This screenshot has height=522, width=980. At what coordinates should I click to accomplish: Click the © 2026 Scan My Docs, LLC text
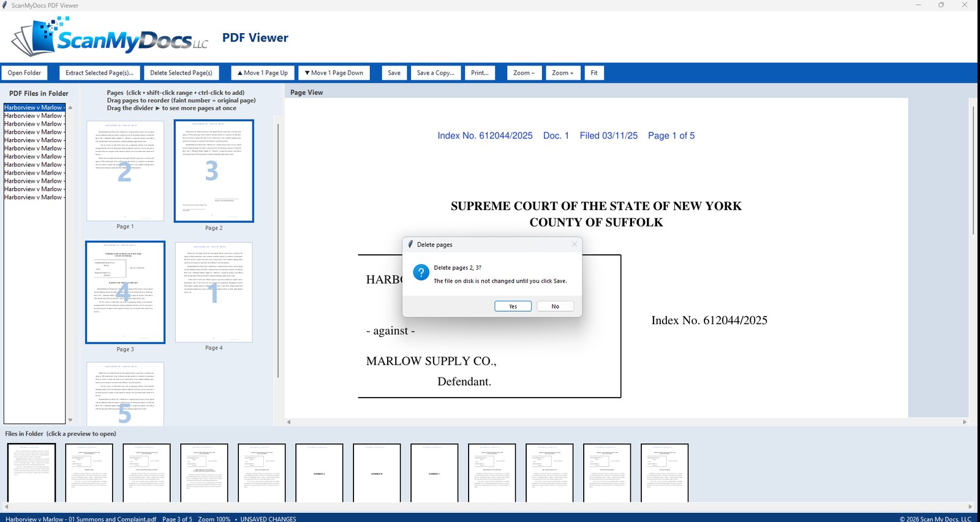[x=935, y=519]
